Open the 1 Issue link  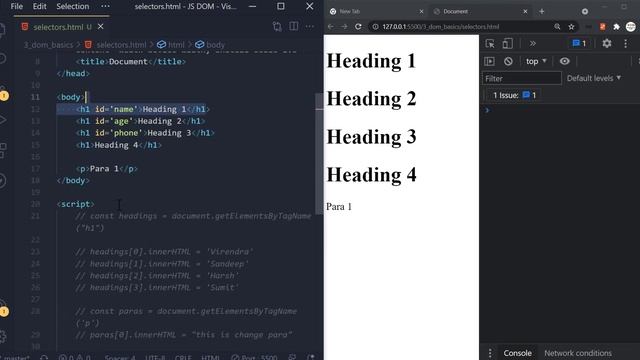[514, 96]
